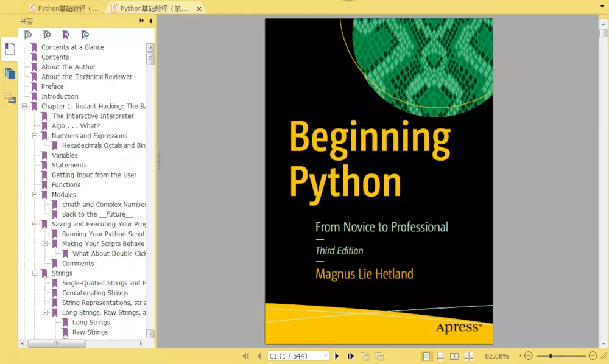
Task: Collapse the Long Strings, Raw Strings node
Action: point(45,312)
